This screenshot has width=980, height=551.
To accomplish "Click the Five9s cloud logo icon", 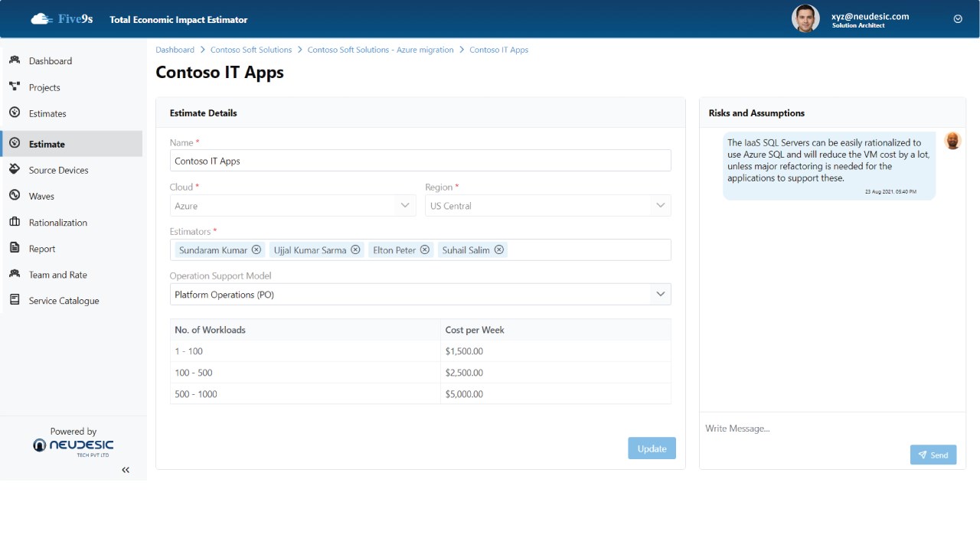I will [x=41, y=19].
